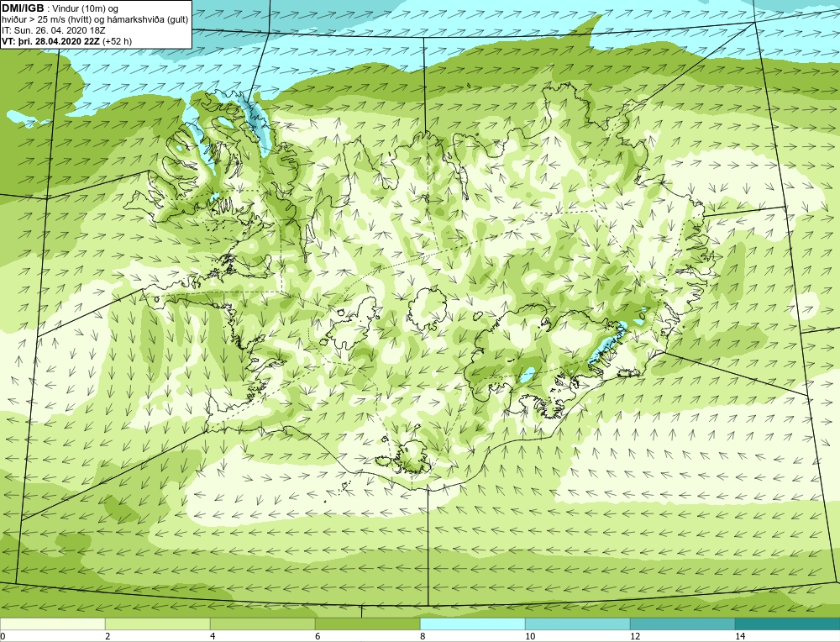Click the 'Vindur (10m) og' heading text
The image size is (840, 642).
point(87,8)
